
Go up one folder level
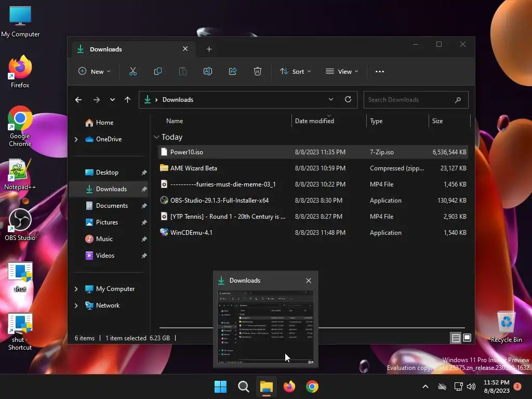128,100
